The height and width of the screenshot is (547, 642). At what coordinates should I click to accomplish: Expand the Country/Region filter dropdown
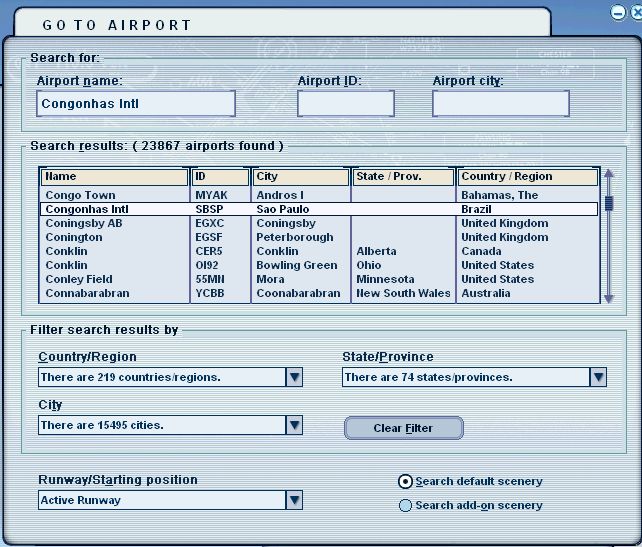coord(294,377)
